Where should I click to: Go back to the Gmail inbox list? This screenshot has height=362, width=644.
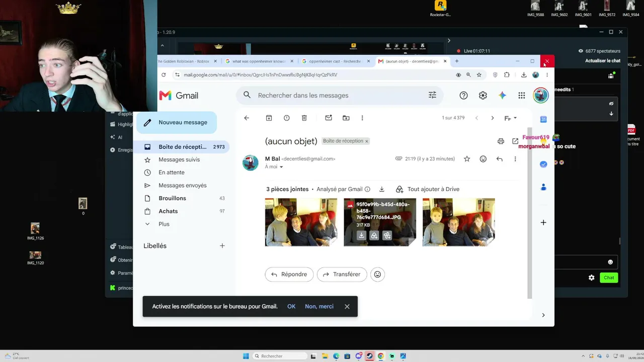(x=247, y=118)
